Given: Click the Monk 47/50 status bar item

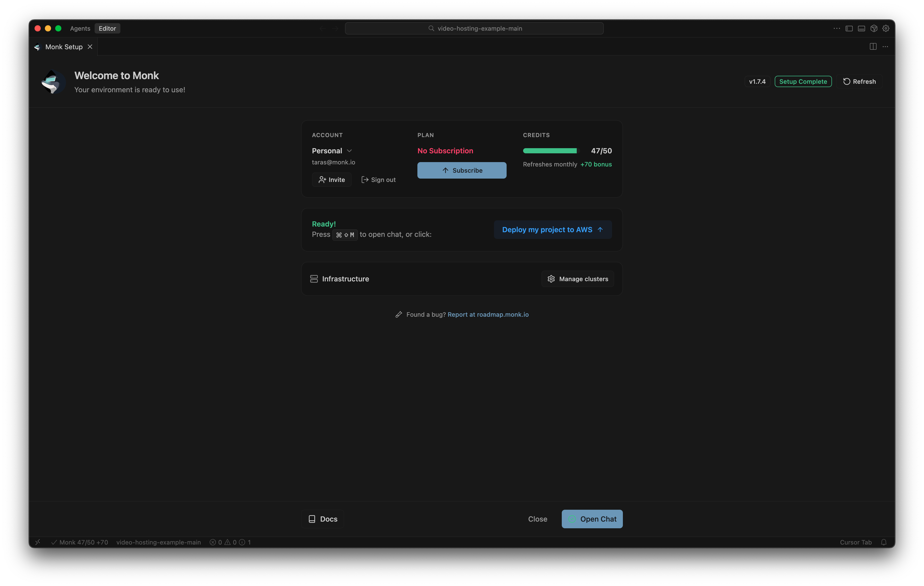Looking at the screenshot, I should (x=80, y=542).
